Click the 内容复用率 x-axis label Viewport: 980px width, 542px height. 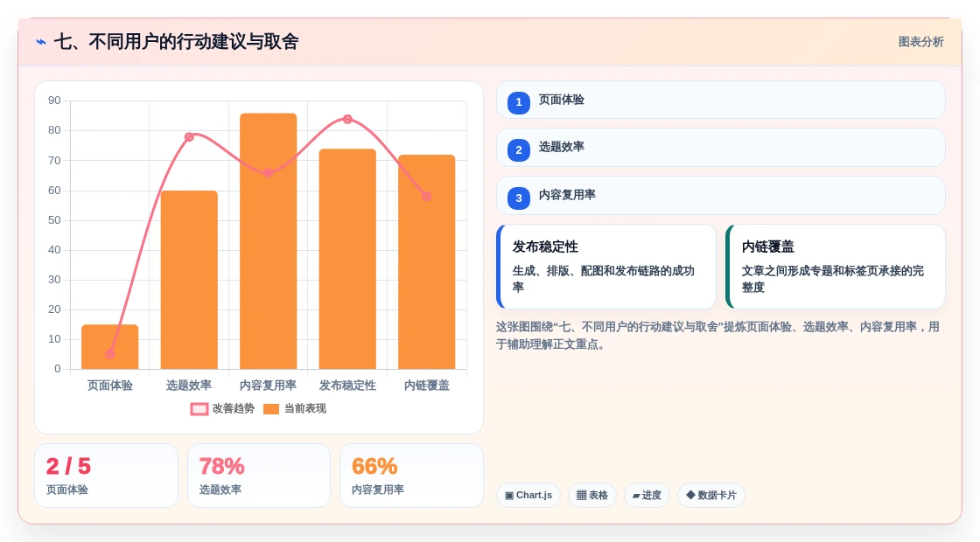268,386
